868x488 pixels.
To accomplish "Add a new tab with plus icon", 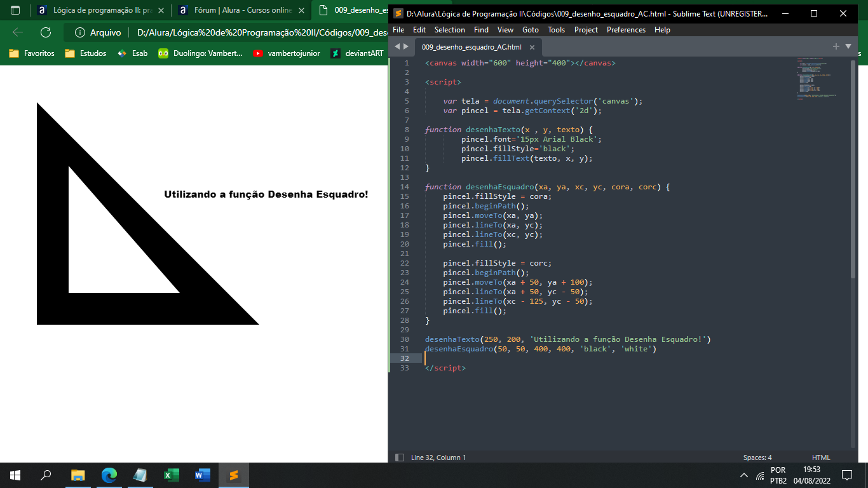I will pyautogui.click(x=836, y=46).
